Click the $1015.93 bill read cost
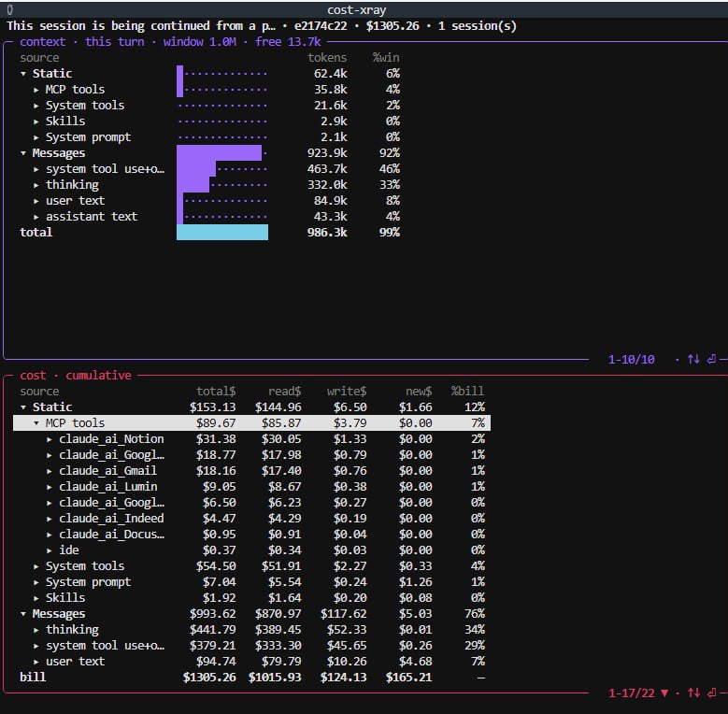Screen dimensions: 728x714 [275, 678]
